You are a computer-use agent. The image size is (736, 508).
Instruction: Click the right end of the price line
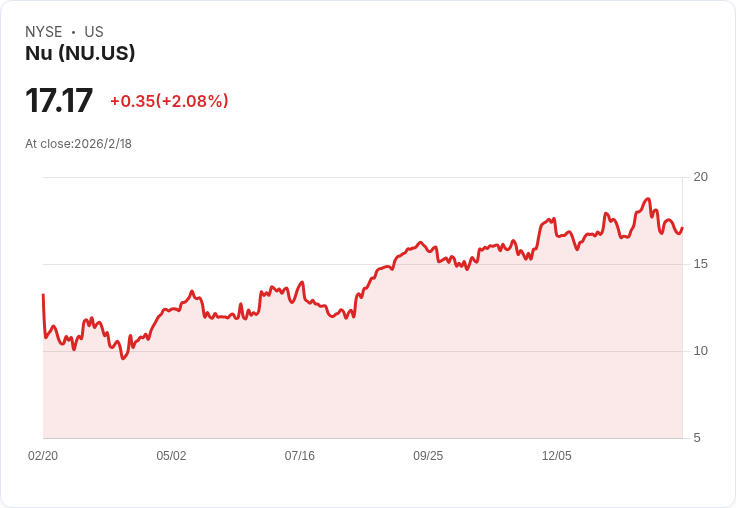[x=682, y=227]
